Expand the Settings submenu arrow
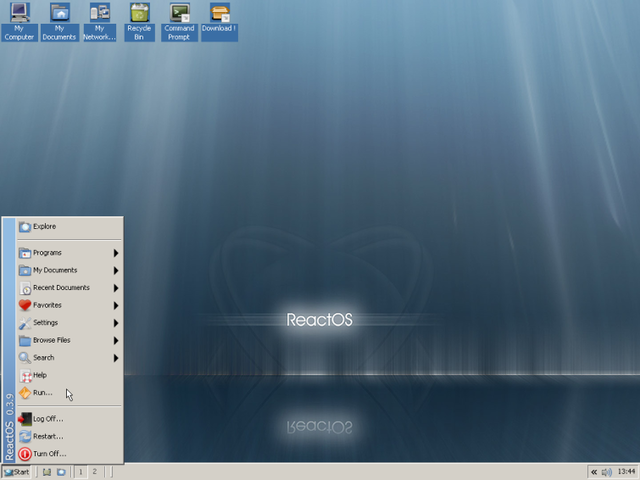 pos(116,323)
